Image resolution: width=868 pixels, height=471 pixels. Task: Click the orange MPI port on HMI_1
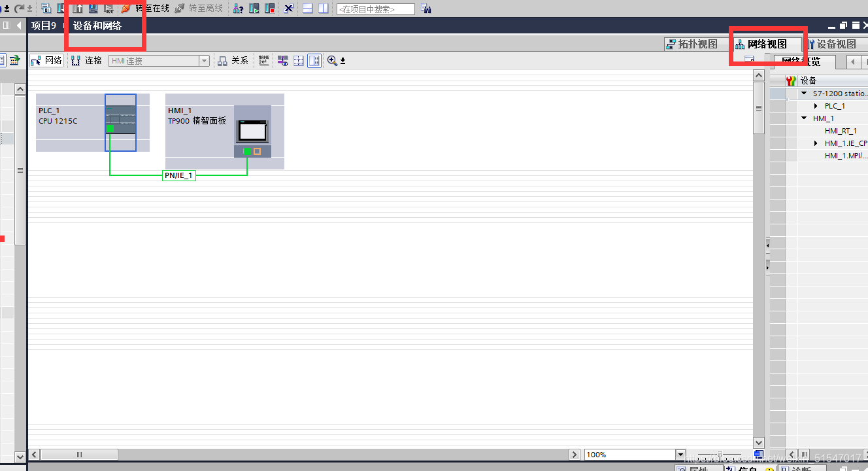[x=257, y=151]
